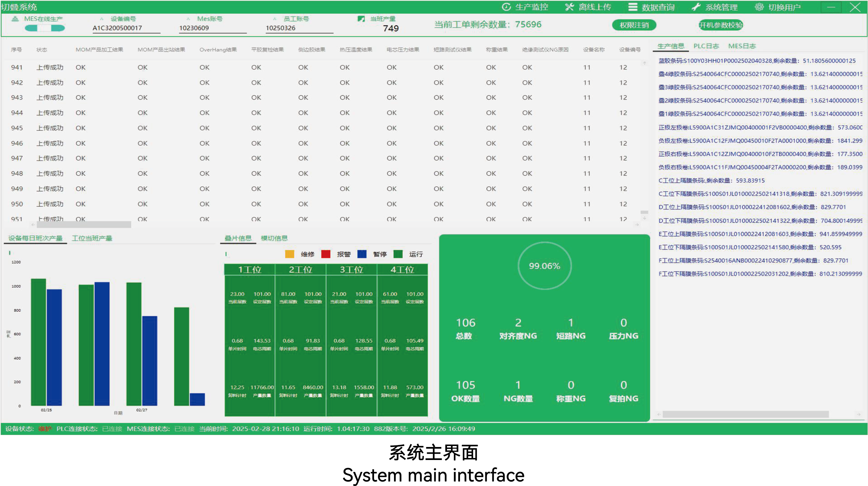Toggle the MES在线生产 switch
This screenshot has width=868, height=486.
[x=44, y=28]
